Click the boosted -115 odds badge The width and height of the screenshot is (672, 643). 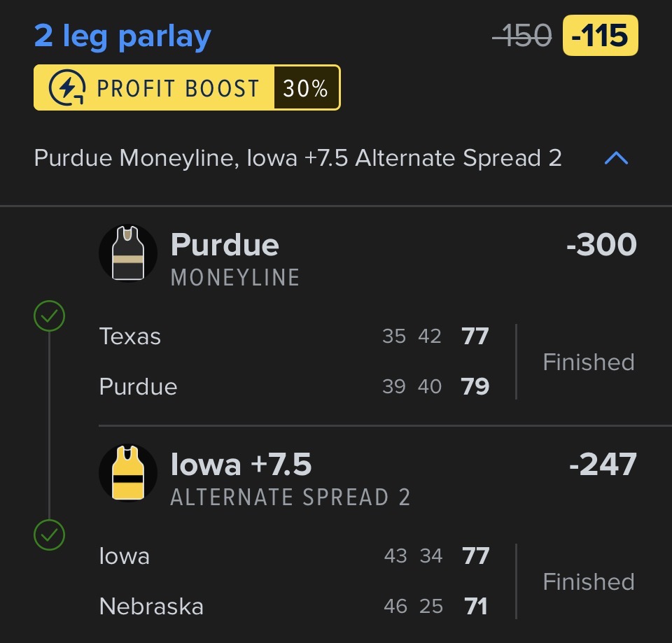tap(600, 35)
